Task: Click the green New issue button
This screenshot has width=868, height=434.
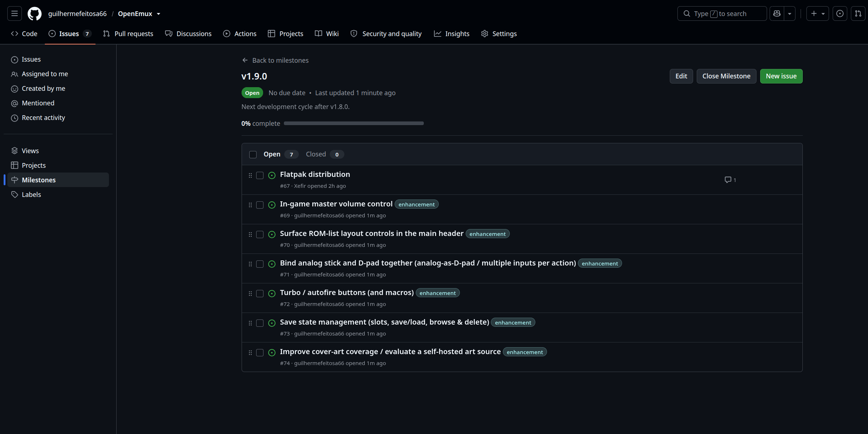Action: tap(781, 76)
